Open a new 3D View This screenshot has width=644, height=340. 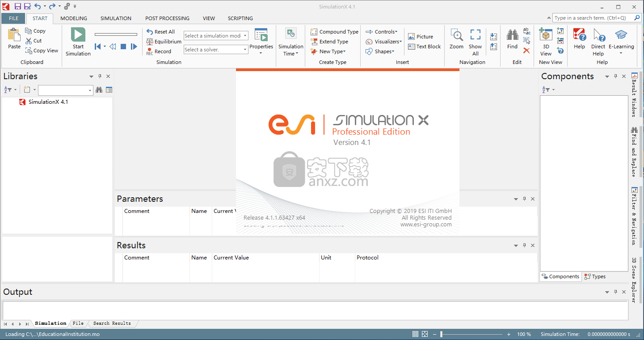[x=546, y=42]
